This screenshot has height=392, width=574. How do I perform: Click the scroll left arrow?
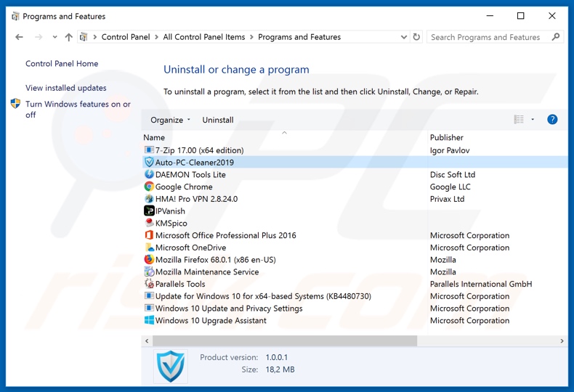coord(147,340)
